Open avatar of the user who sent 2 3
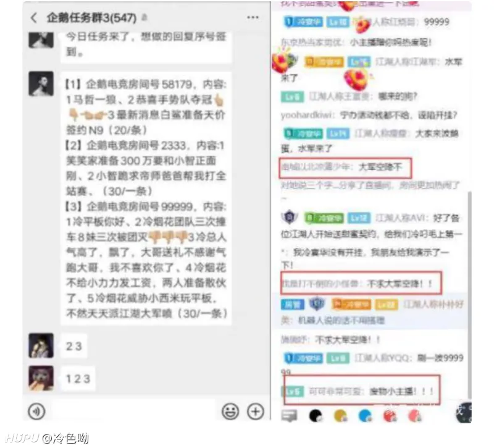This screenshot has height=448, width=494. click(x=41, y=345)
